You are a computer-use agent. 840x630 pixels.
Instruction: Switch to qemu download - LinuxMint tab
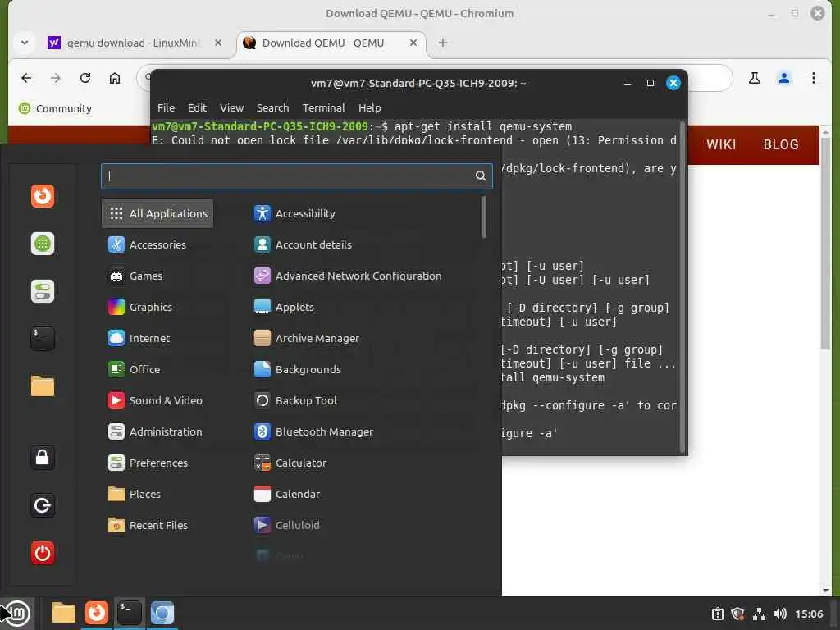click(135, 43)
